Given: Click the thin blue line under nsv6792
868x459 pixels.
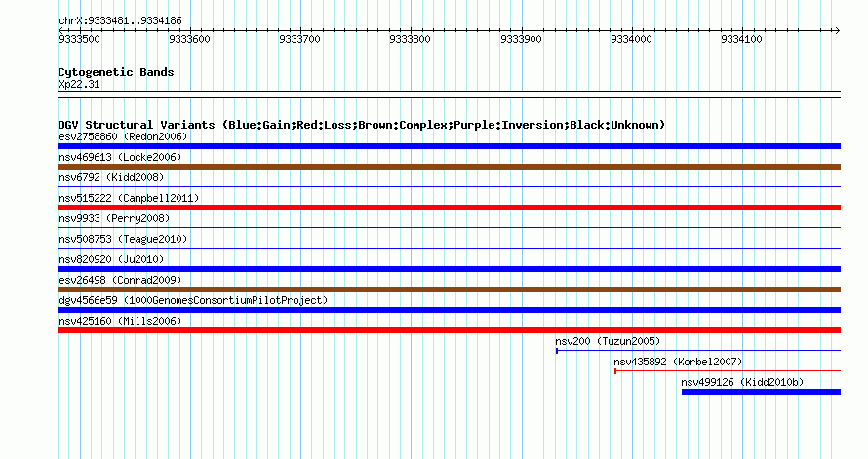Looking at the screenshot, I should [x=449, y=187].
